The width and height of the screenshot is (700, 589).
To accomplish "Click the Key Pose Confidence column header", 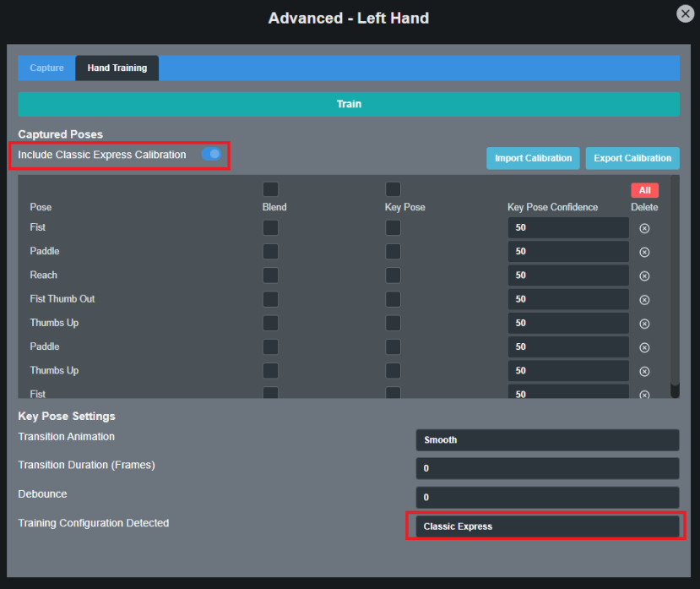I will (553, 207).
